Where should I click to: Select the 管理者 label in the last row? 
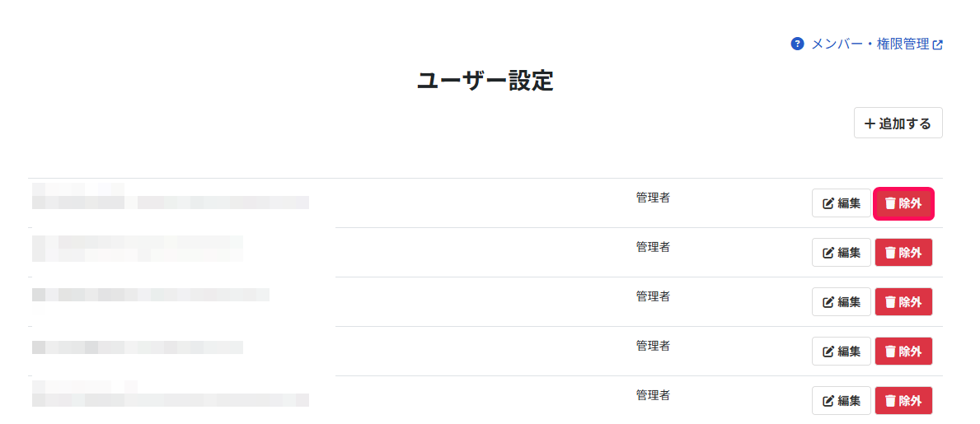[653, 394]
